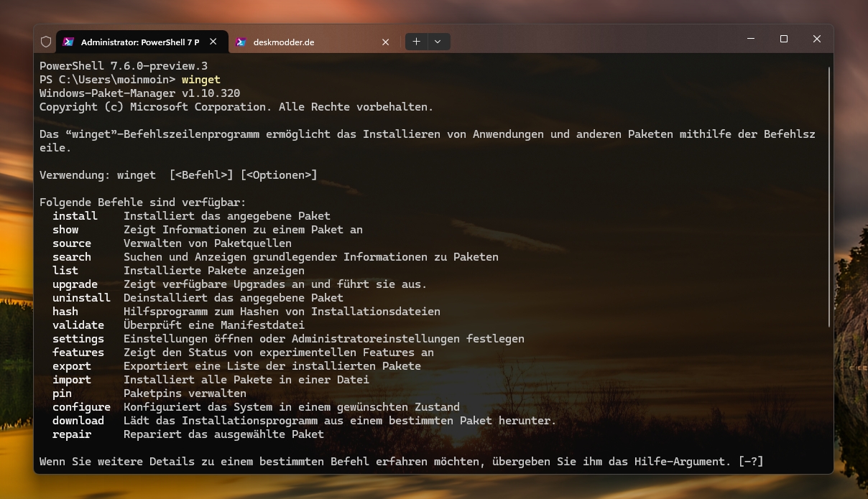Click the 'search' command name
Screen dimensions: 868x499
click(x=72, y=257)
